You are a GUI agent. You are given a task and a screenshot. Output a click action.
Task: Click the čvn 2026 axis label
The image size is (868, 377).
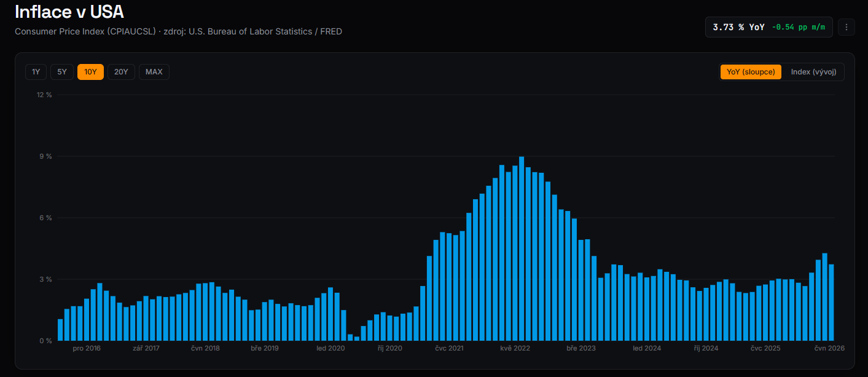coord(829,348)
